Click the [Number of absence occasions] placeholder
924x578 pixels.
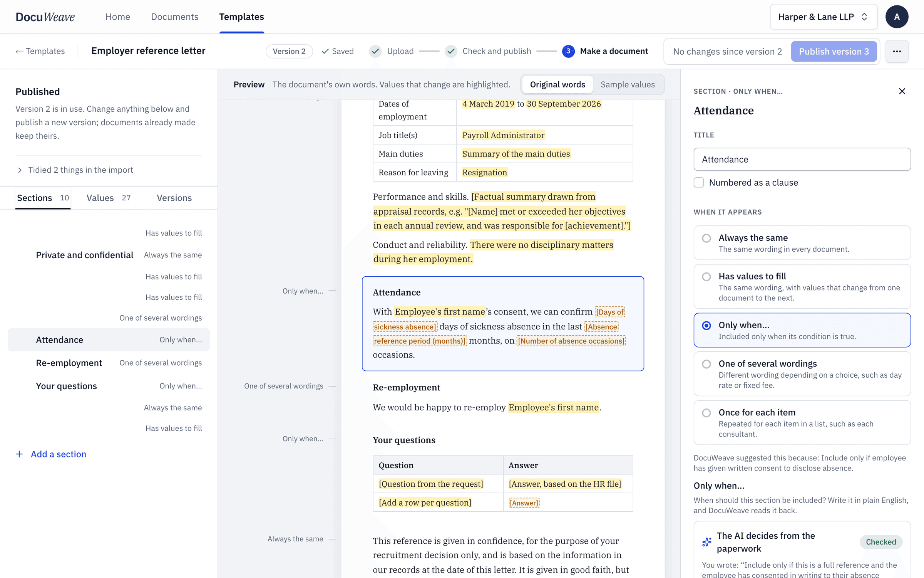coord(571,341)
